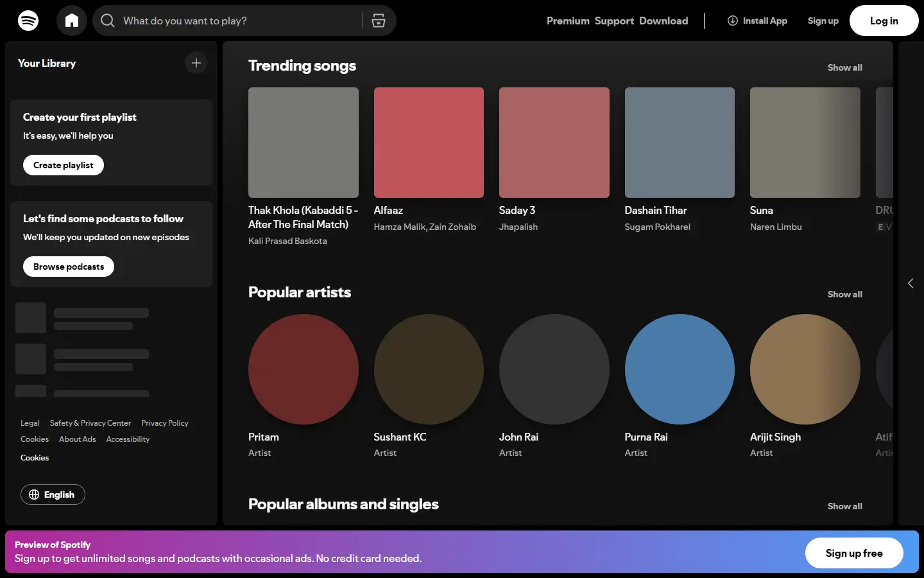Click the Browse podcasts button
This screenshot has width=924, height=578.
[69, 267]
